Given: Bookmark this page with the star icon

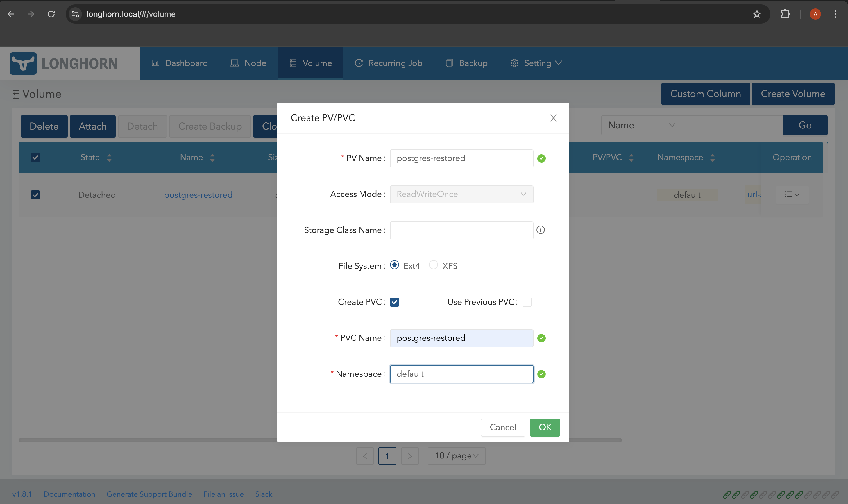Looking at the screenshot, I should 757,14.
